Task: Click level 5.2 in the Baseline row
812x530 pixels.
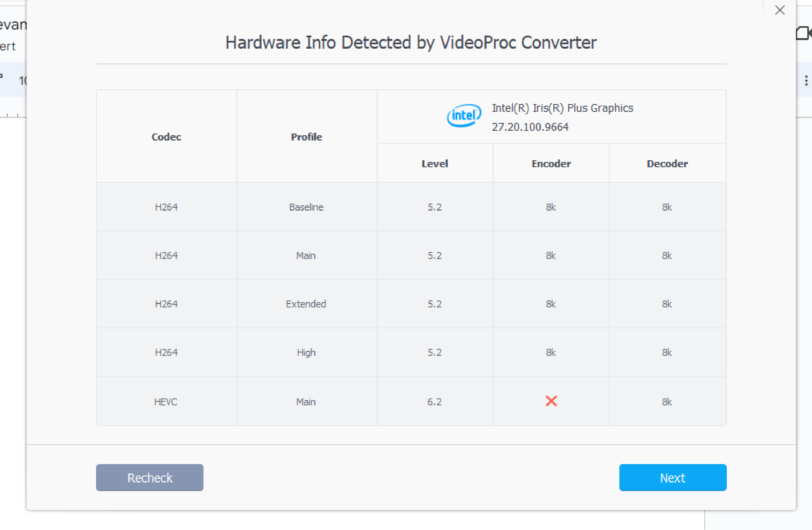Action: 435,207
